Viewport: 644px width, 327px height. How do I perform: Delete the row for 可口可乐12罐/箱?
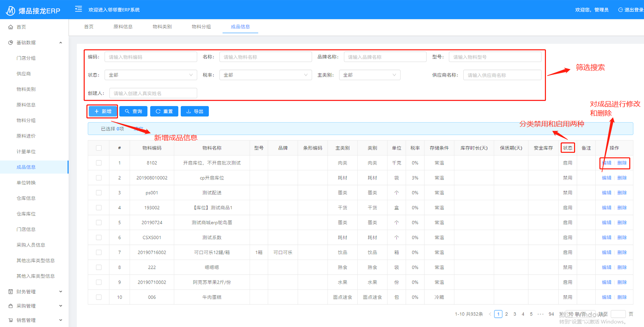coord(622,252)
